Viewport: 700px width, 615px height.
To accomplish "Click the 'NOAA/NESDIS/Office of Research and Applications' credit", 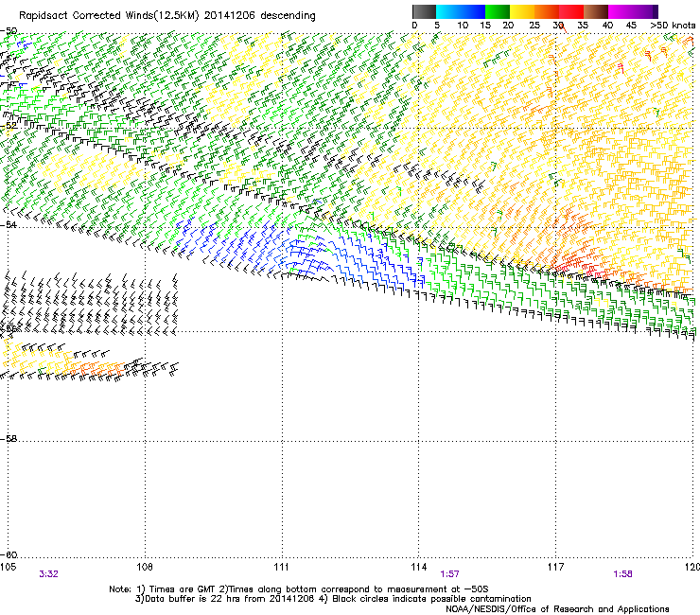I will point(557,609).
